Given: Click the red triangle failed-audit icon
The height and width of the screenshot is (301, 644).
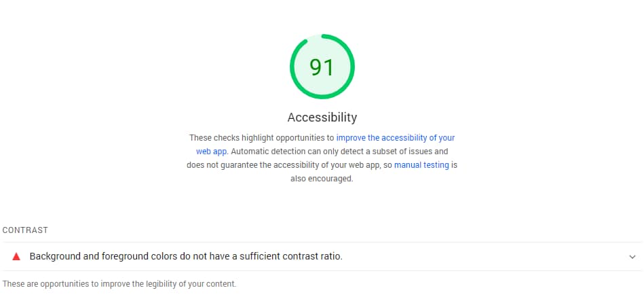Looking at the screenshot, I should pyautogui.click(x=16, y=257).
